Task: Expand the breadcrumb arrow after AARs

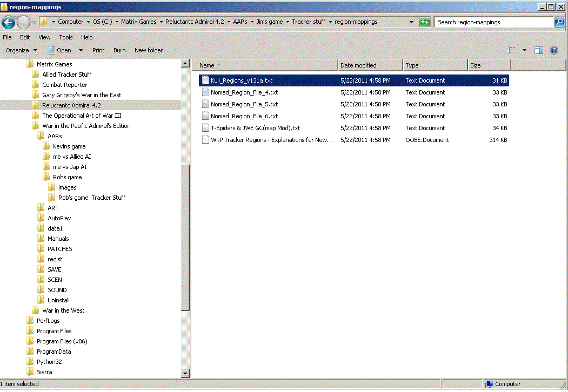Action: pyautogui.click(x=252, y=22)
